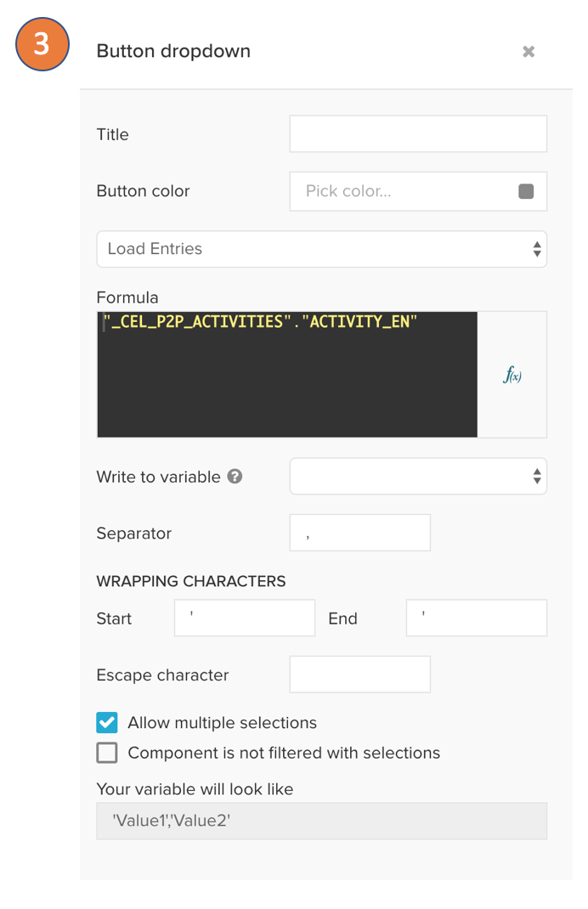The image size is (588, 909).
Task: Close the Button dropdown panel
Action: [x=529, y=52]
